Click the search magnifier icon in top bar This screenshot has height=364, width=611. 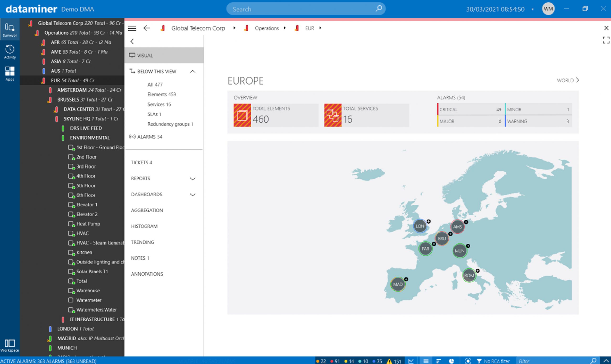click(379, 9)
